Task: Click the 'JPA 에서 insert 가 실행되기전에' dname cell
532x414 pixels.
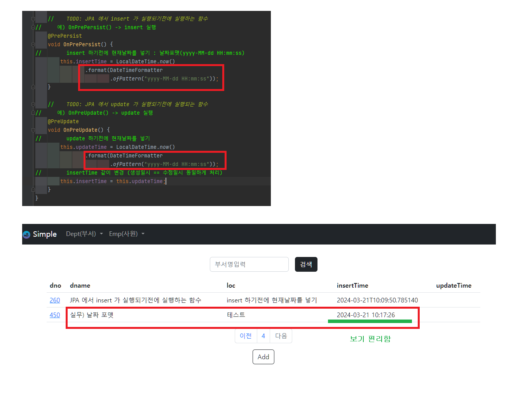Action: 136,300
